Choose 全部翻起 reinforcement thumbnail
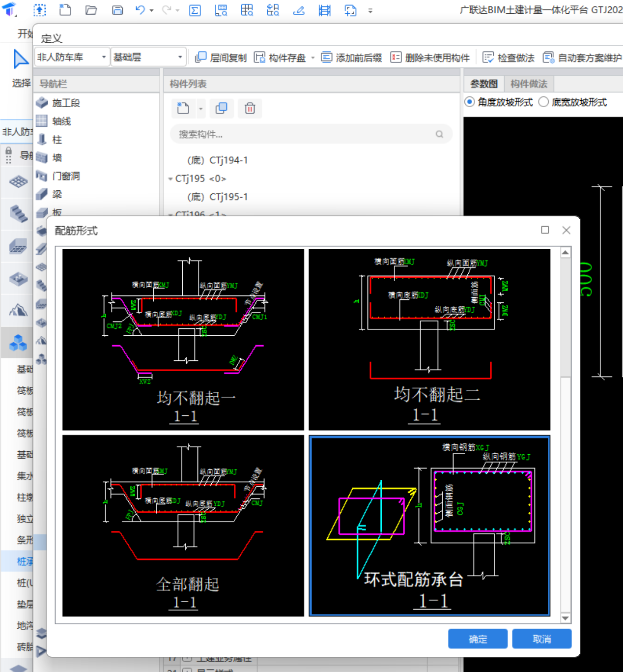The height and width of the screenshot is (672, 623). click(x=183, y=526)
